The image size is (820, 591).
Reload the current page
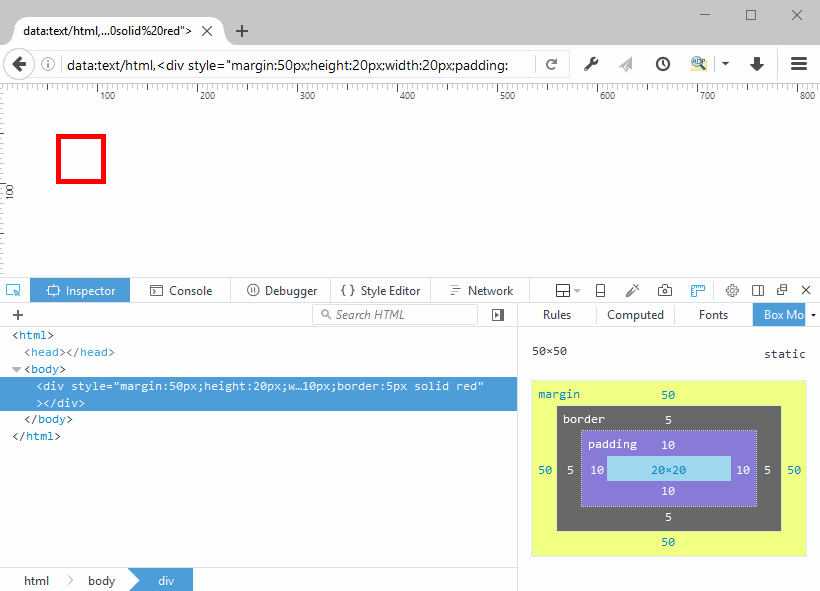(x=551, y=64)
